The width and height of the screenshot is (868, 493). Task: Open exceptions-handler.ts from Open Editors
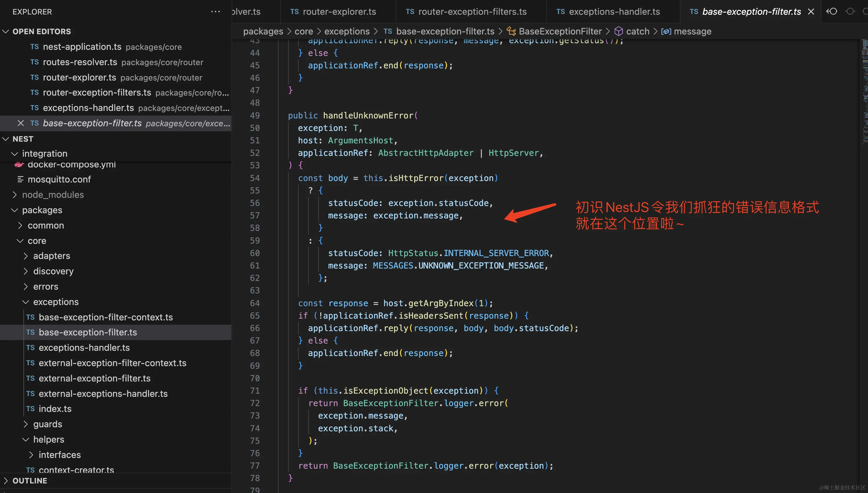pyautogui.click(x=116, y=108)
